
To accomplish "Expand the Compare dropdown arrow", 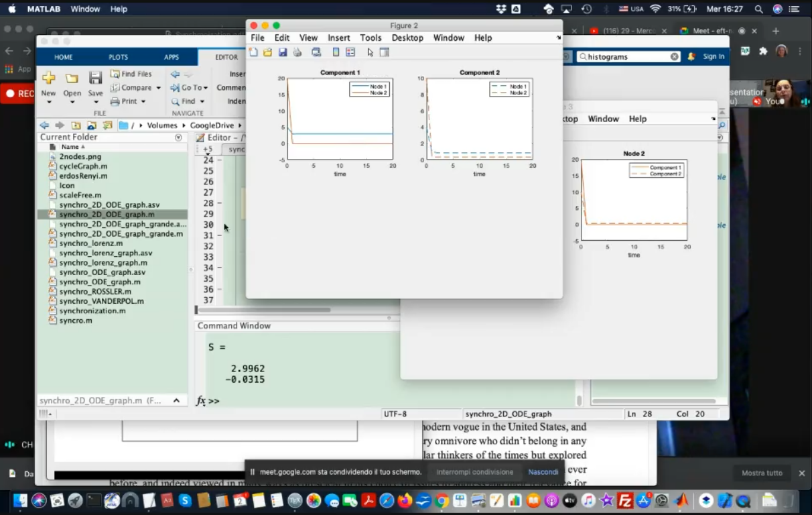I will tap(159, 88).
